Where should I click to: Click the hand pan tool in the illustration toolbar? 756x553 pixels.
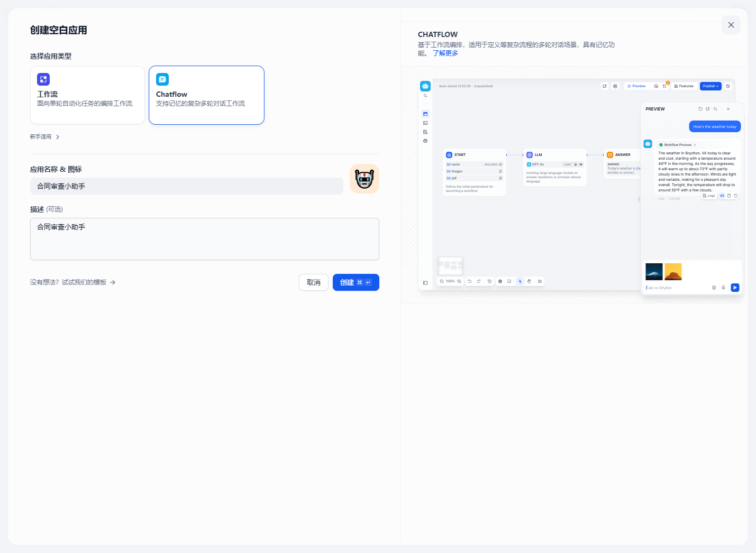[x=529, y=281]
